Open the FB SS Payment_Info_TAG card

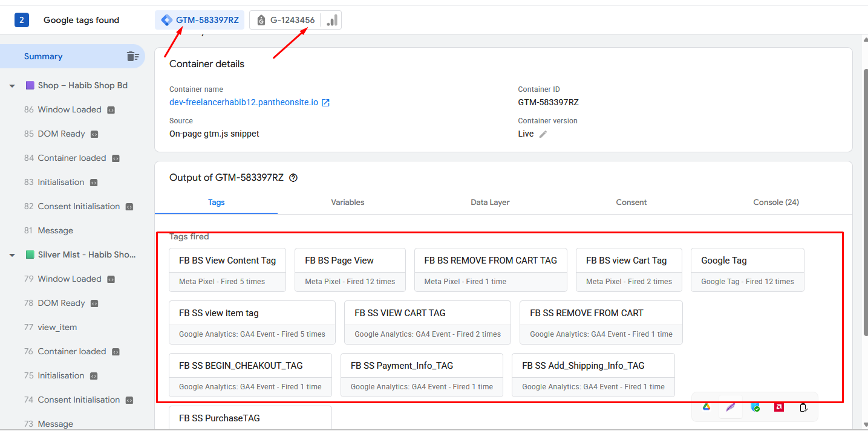[422, 375]
